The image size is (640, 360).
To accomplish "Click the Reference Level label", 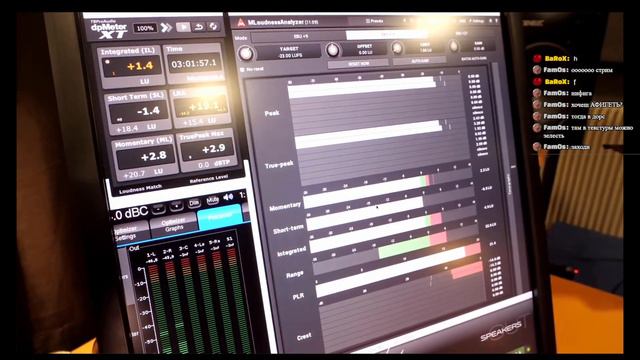I will click(209, 179).
